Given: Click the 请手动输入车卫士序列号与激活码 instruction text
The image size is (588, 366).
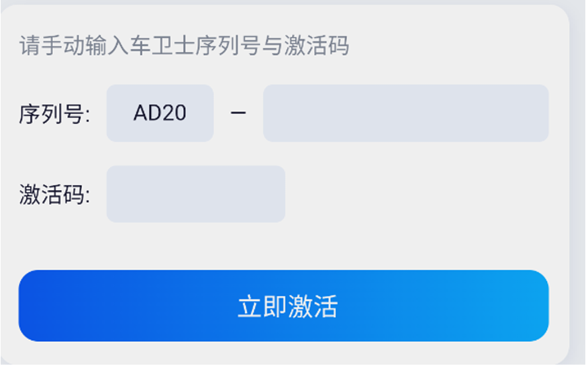Looking at the screenshot, I should [x=185, y=46].
